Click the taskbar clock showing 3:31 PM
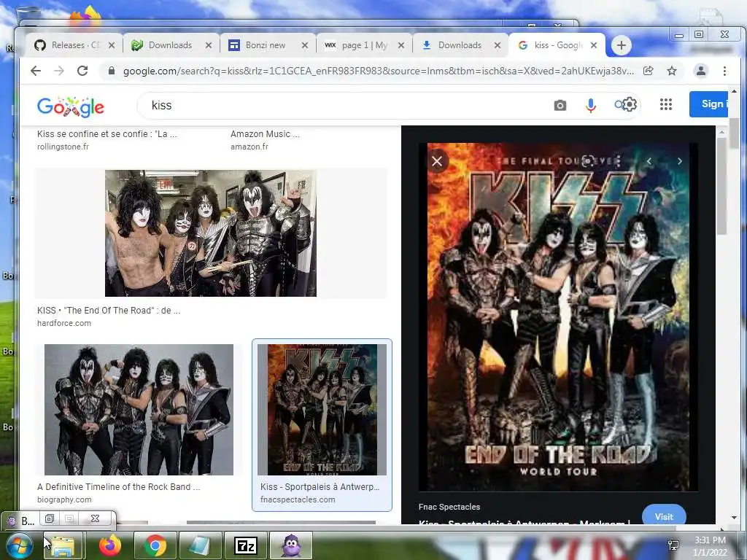The width and height of the screenshot is (747, 560). 710,546
